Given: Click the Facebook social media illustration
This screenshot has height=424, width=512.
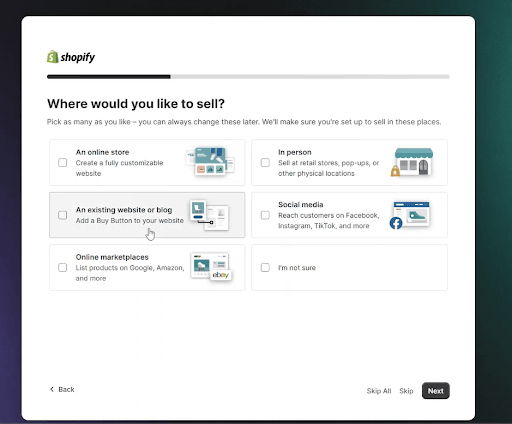Looking at the screenshot, I should [410, 215].
